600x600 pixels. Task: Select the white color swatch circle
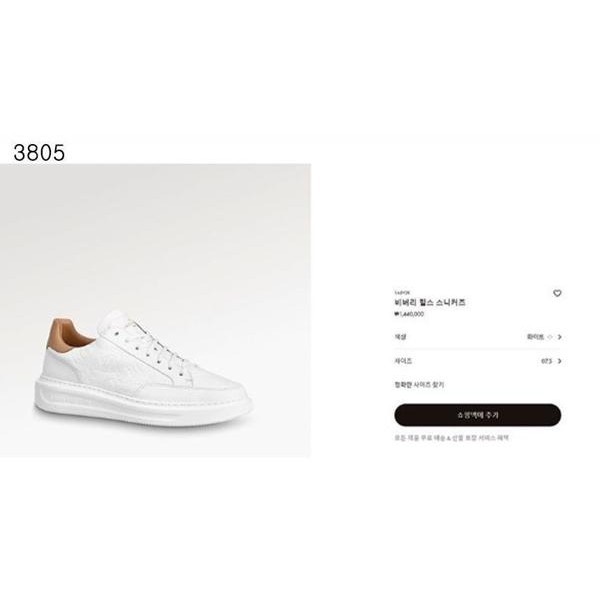[550, 337]
